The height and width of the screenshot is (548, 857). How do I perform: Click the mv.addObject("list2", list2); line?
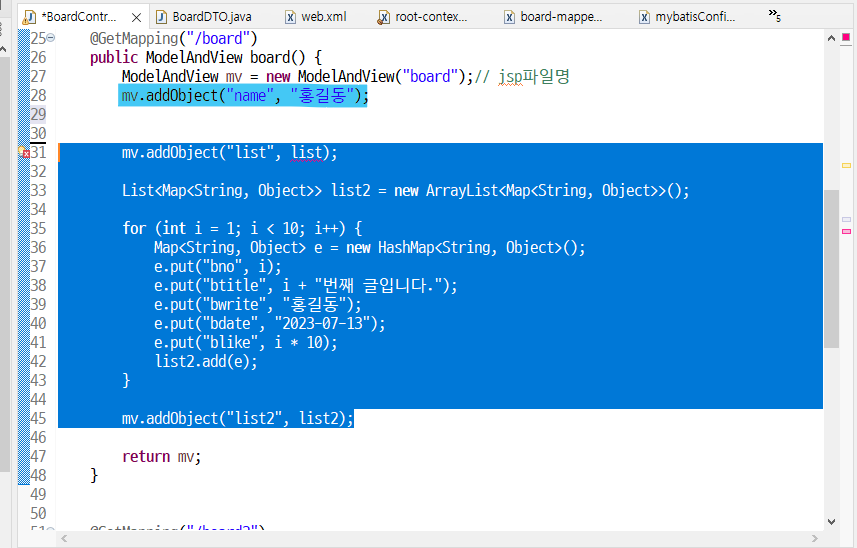[238, 419]
